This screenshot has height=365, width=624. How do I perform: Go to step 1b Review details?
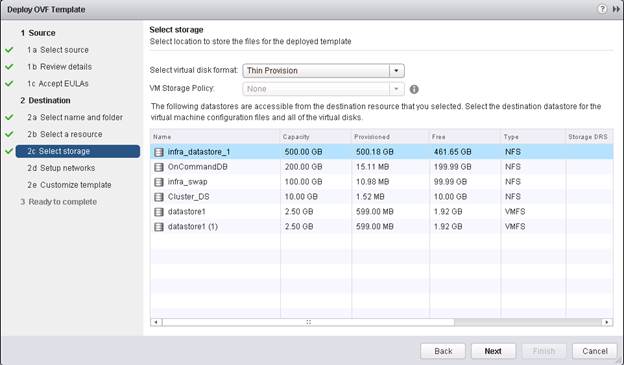(59, 66)
